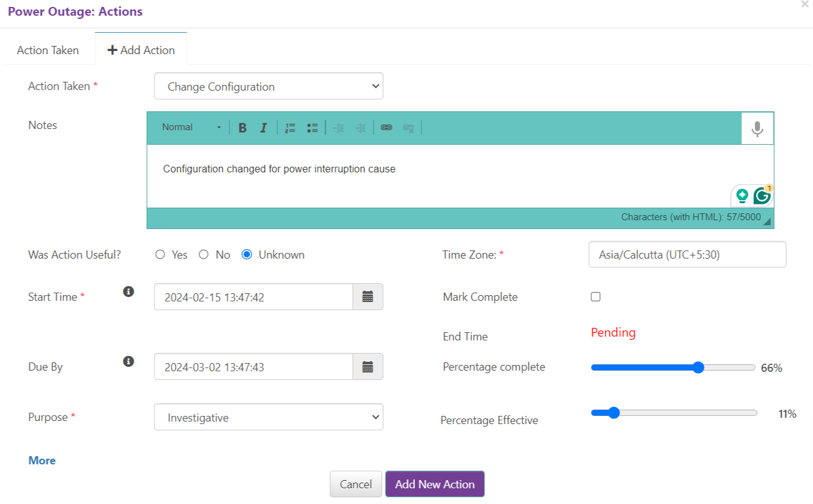Image resolution: width=813 pixels, height=504 pixels.
Task: Toggle italic formatting in Notes toolbar
Action: pyautogui.click(x=263, y=128)
